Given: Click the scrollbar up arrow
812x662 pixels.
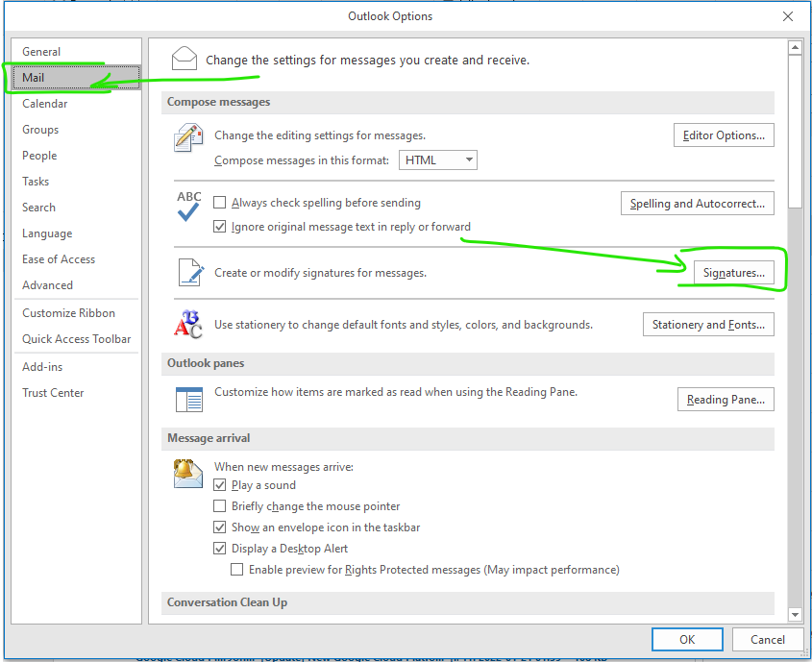Looking at the screenshot, I should click(795, 48).
